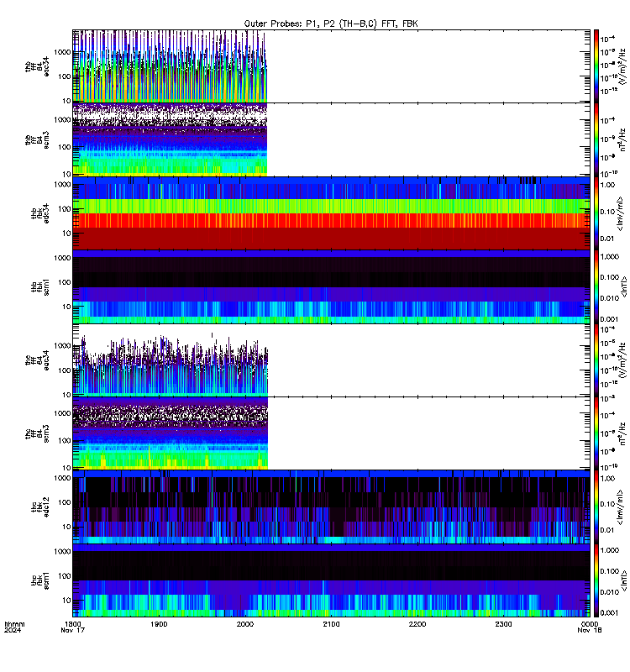Click the color bar beside the thb eac34 panel

(596, 66)
